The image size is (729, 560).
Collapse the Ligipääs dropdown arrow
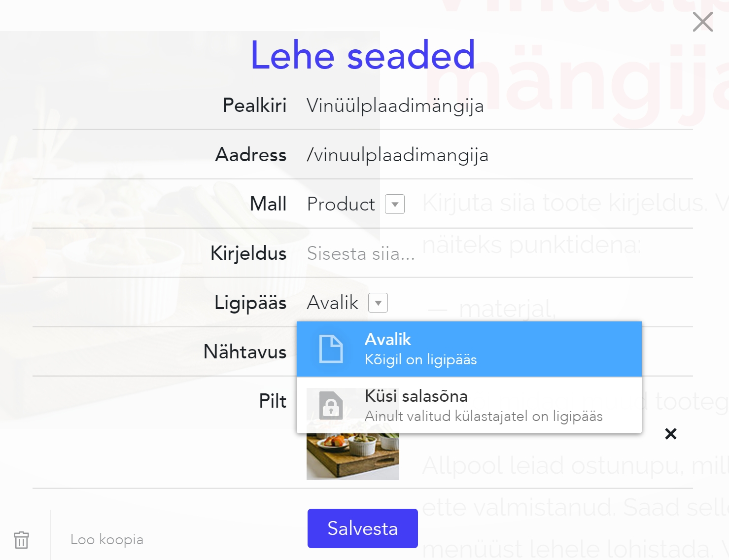point(378,303)
